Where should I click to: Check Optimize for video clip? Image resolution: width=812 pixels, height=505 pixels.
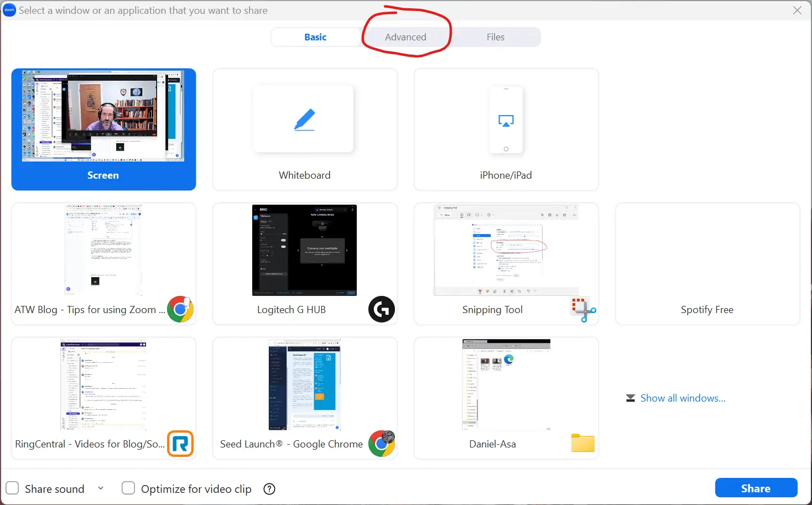[128, 488]
